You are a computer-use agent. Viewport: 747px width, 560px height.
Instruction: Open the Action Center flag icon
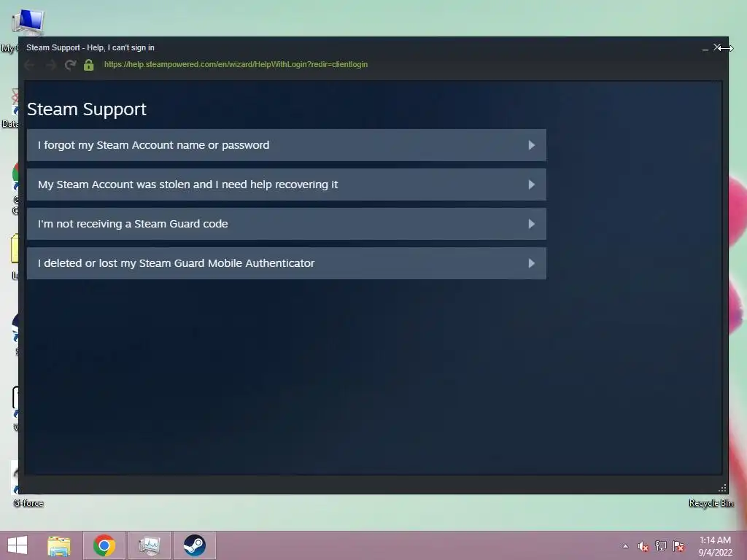[678, 546]
